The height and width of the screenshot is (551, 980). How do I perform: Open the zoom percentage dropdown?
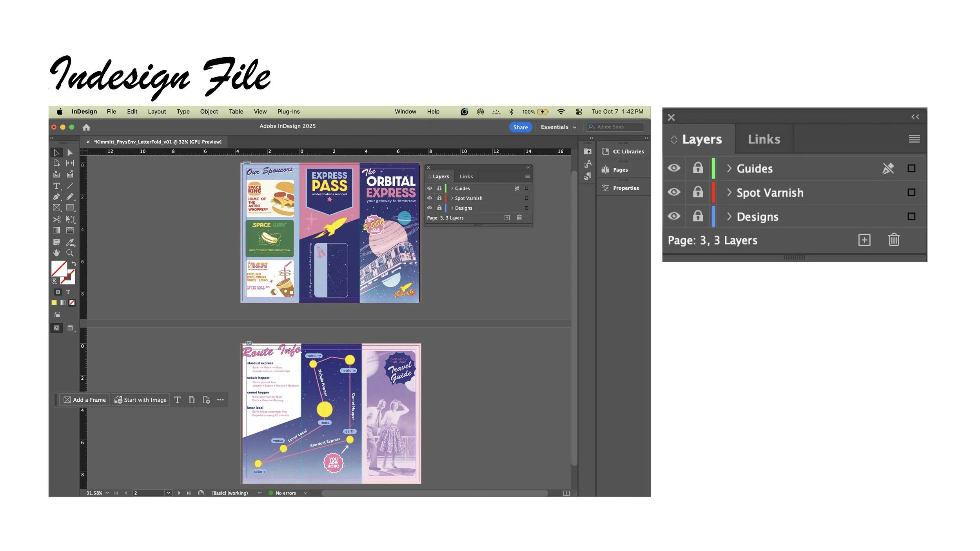tap(107, 493)
